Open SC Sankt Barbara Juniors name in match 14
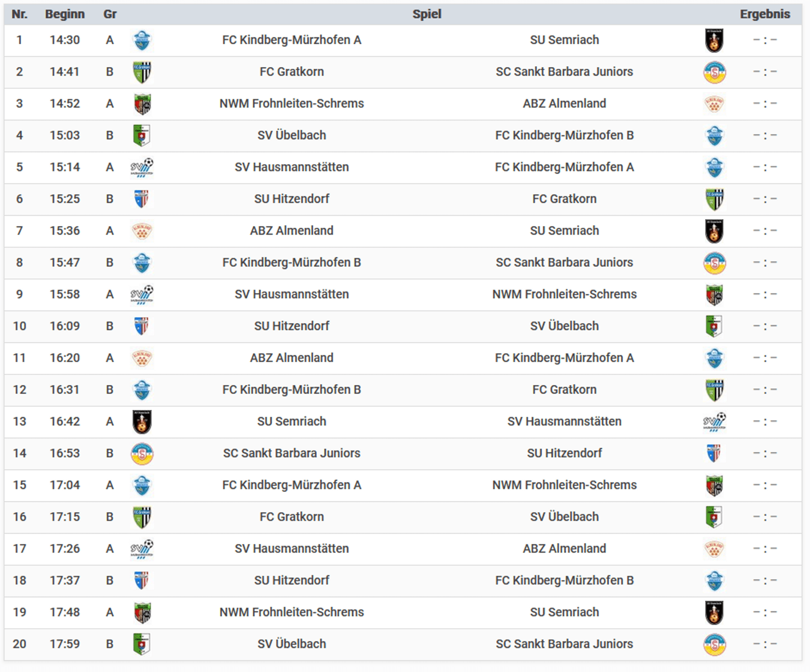Viewport: 810px width, 672px height. click(x=292, y=453)
